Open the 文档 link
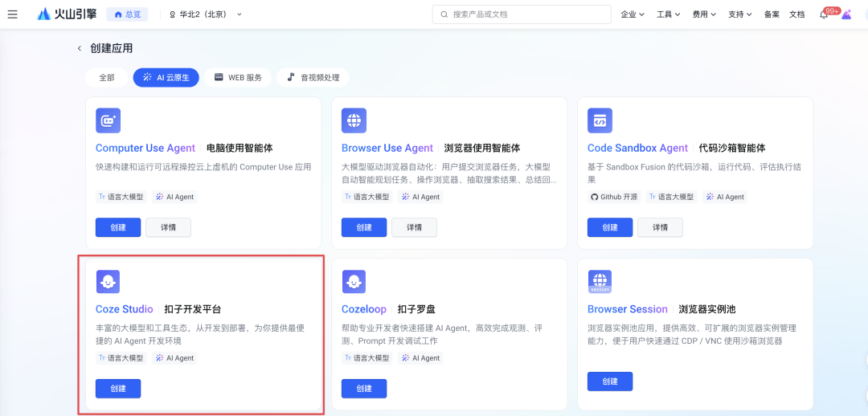868x416 pixels. click(x=796, y=14)
